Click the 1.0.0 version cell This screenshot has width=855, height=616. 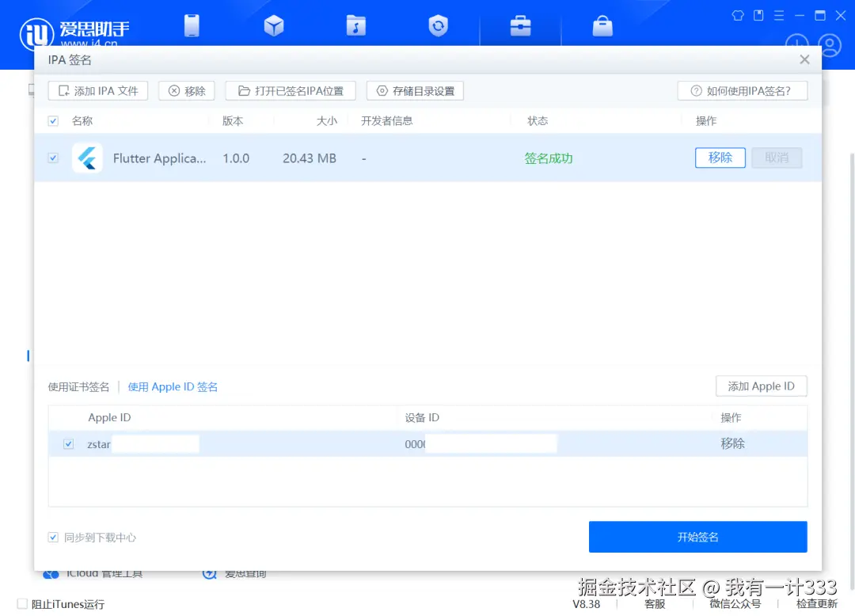click(236, 158)
